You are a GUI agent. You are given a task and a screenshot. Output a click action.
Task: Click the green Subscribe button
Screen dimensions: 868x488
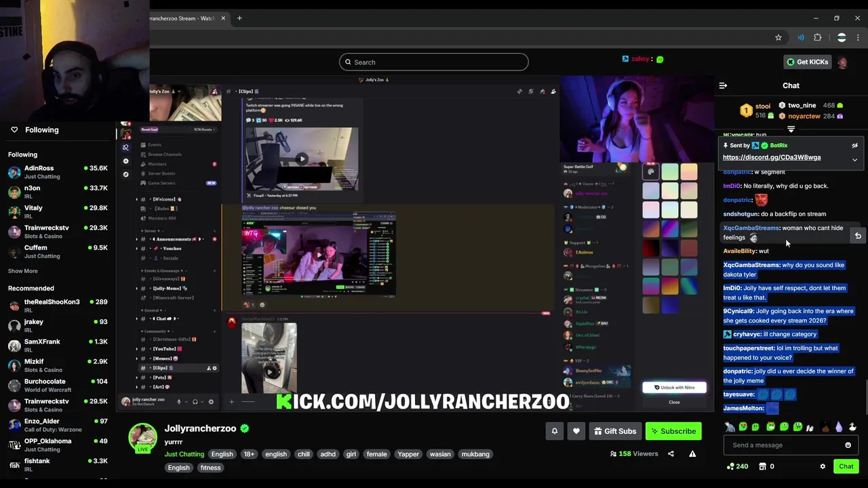(673, 431)
